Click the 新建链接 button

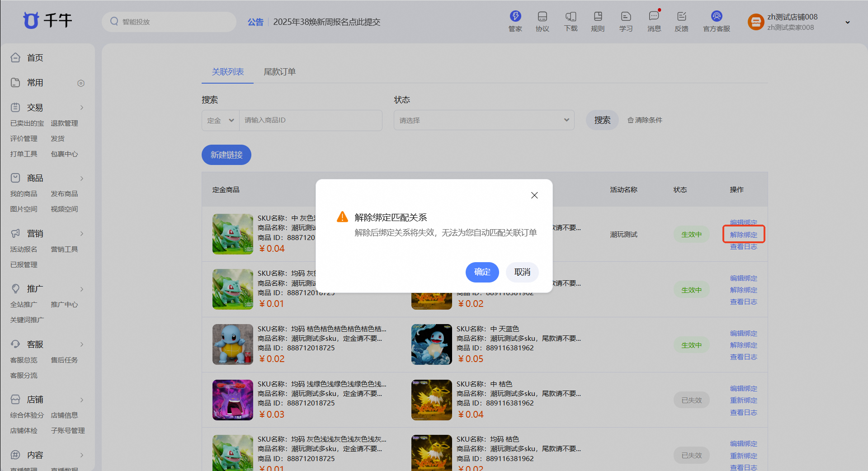point(226,155)
